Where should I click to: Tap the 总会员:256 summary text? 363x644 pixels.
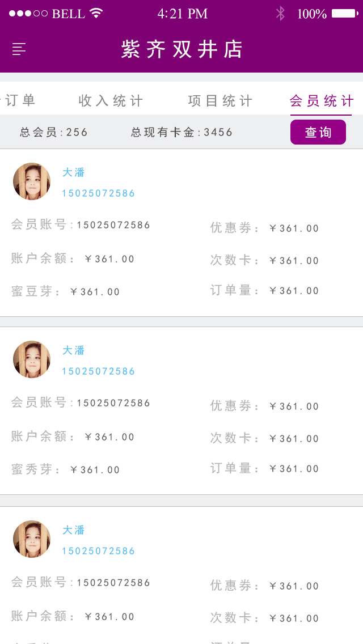[54, 133]
